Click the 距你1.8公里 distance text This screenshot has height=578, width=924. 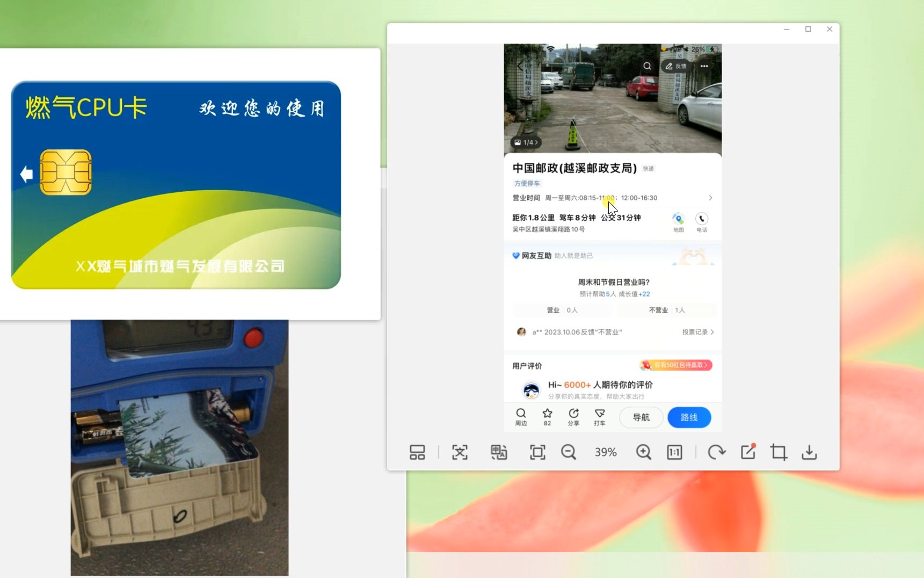(x=533, y=218)
